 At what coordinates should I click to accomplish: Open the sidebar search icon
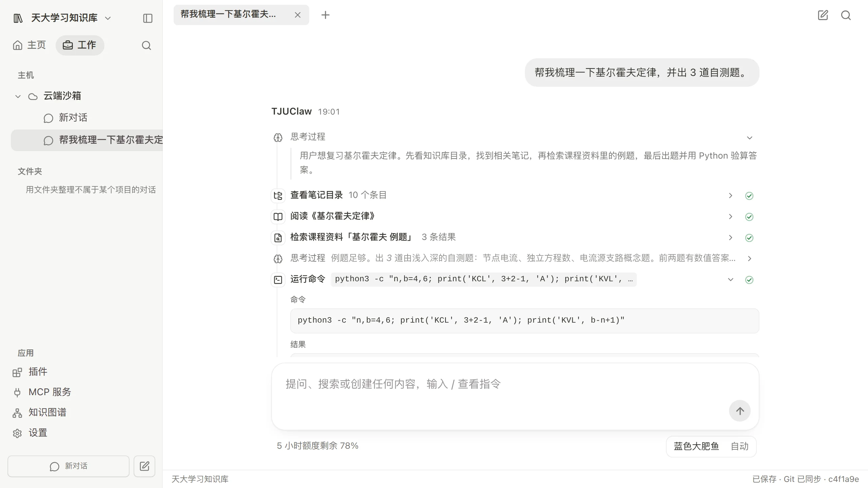146,45
